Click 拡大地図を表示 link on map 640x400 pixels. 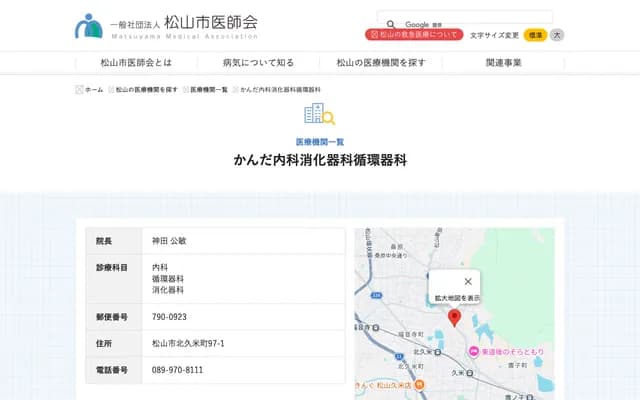coord(457,298)
